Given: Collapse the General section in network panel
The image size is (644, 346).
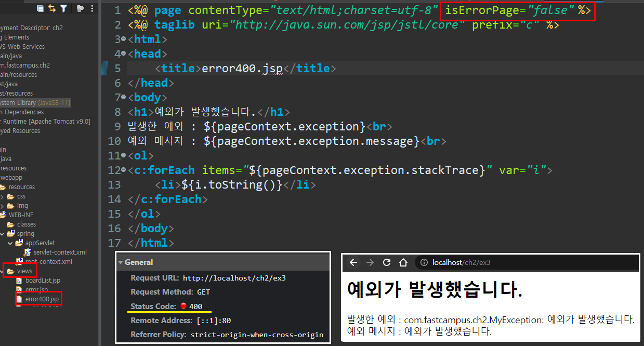Looking at the screenshot, I should coord(121,262).
